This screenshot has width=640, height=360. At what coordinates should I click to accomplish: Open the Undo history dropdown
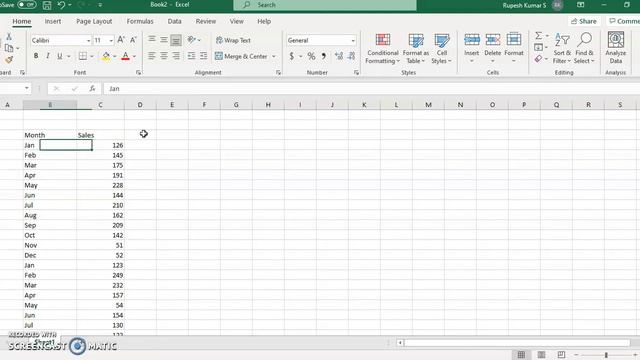point(70,5)
